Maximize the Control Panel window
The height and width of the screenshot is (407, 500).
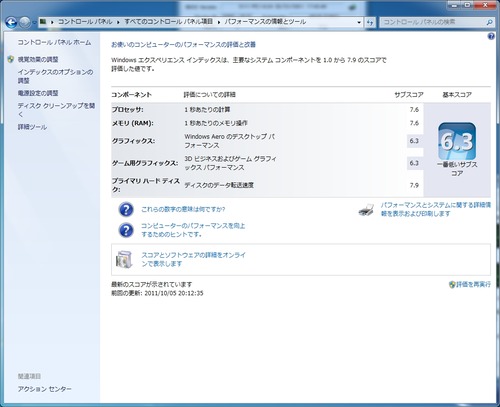click(x=468, y=5)
